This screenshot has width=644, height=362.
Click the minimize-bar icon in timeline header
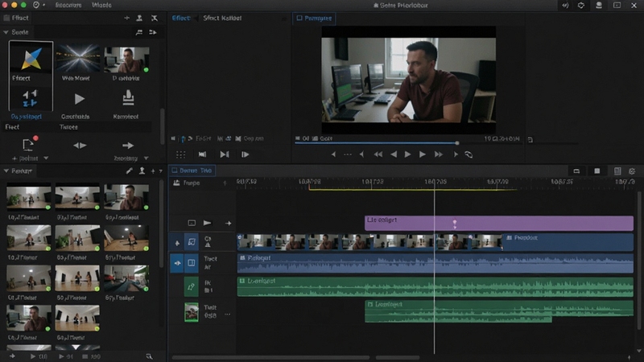point(576,171)
